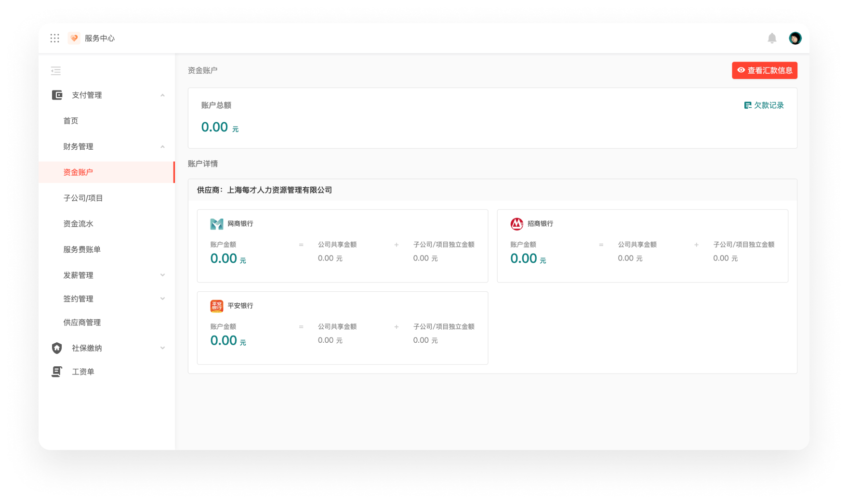Click the 招商银行 bank name label

[540, 224]
